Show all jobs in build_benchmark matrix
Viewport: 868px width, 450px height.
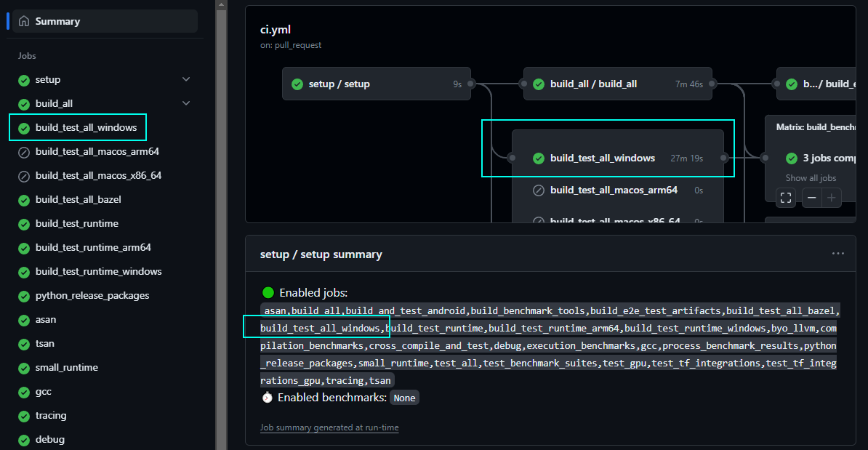pos(811,178)
